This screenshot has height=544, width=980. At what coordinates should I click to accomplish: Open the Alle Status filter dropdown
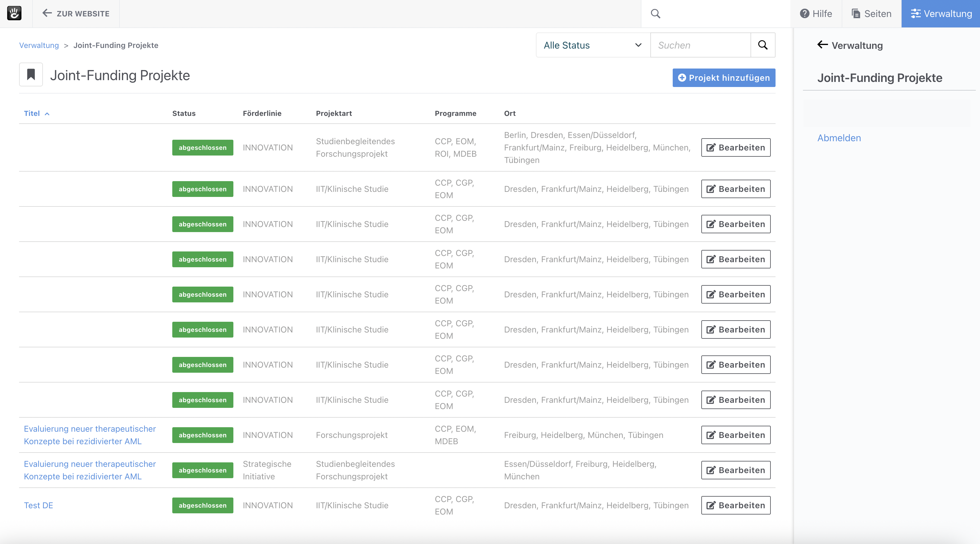click(x=593, y=45)
